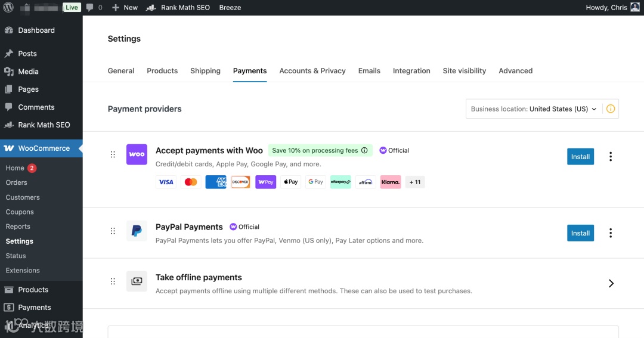The width and height of the screenshot is (644, 338).
Task: Click the Pages icon in sidebar
Action: tap(8, 89)
